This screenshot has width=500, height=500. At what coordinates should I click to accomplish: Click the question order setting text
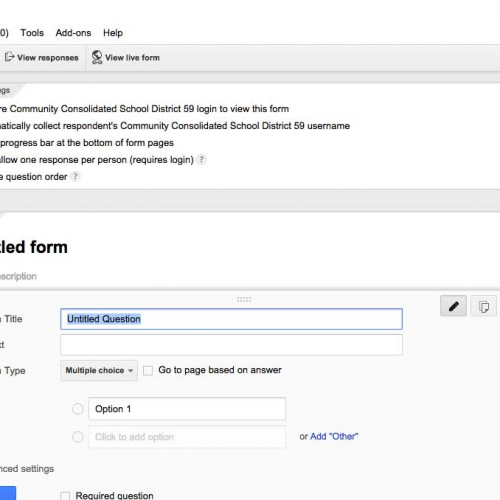[33, 177]
